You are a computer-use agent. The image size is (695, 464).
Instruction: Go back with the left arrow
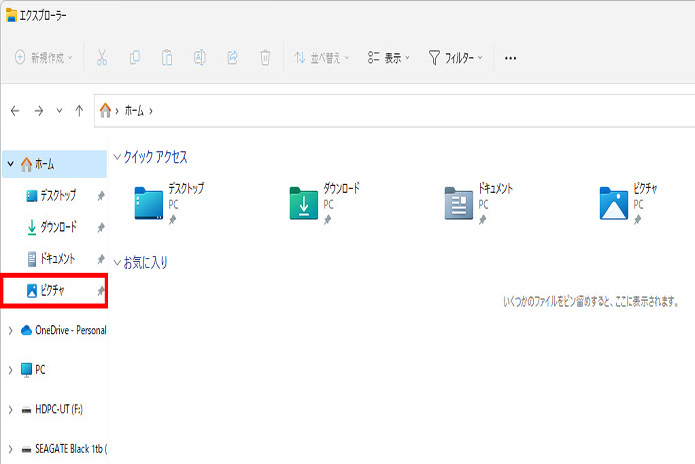tap(15, 111)
